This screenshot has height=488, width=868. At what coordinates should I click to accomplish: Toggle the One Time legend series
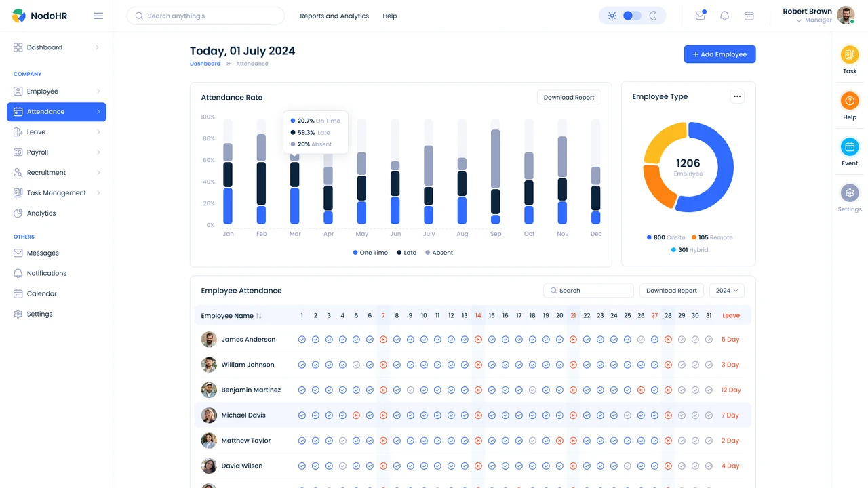click(x=370, y=253)
